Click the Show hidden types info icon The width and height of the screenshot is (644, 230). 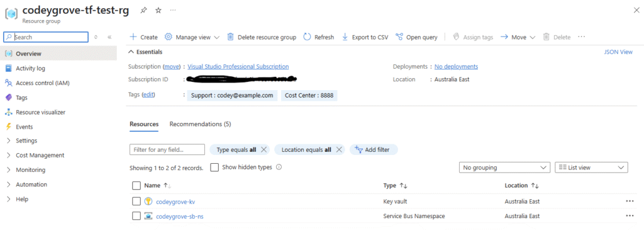click(279, 168)
